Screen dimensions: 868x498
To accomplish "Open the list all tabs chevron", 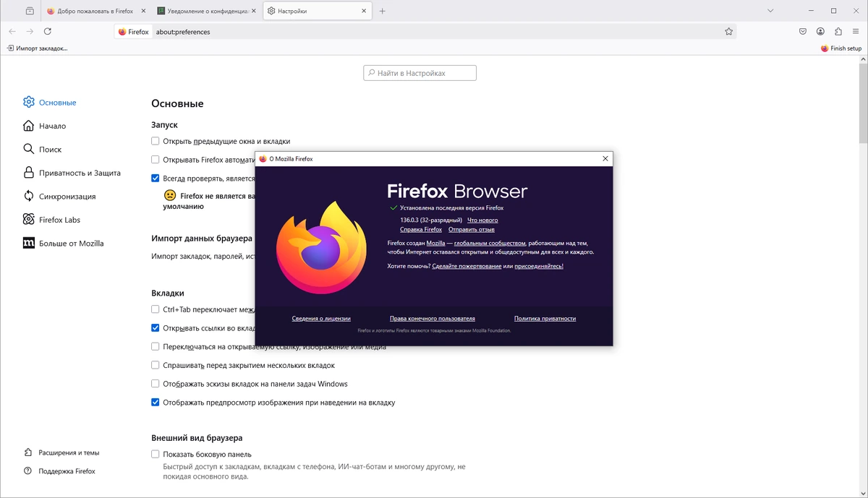I will (x=770, y=12).
